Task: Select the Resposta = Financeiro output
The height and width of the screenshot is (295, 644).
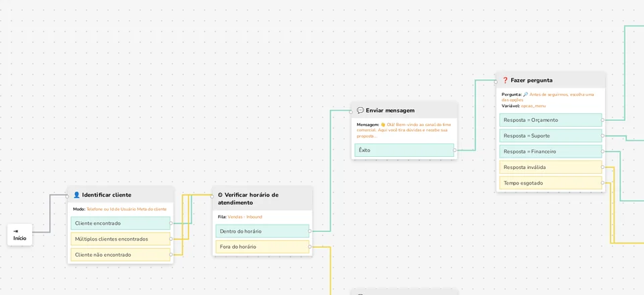Action: pyautogui.click(x=550, y=152)
